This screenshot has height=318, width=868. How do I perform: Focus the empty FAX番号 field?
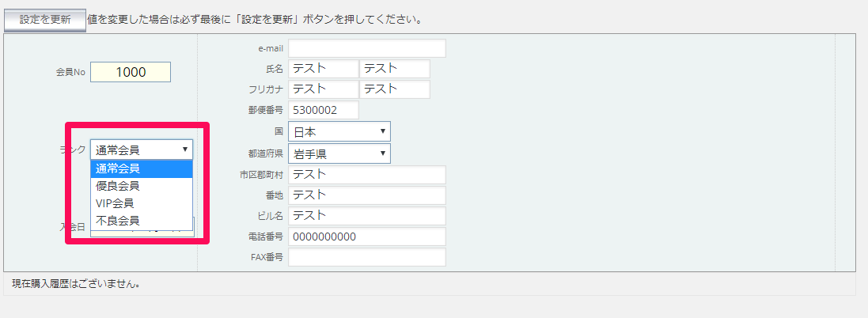click(x=367, y=257)
